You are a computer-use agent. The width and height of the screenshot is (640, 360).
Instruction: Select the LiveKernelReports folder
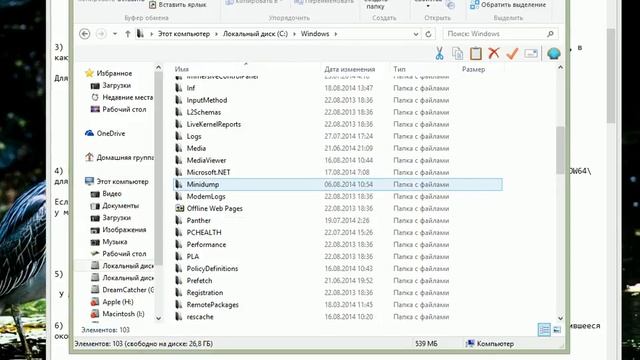click(x=213, y=124)
